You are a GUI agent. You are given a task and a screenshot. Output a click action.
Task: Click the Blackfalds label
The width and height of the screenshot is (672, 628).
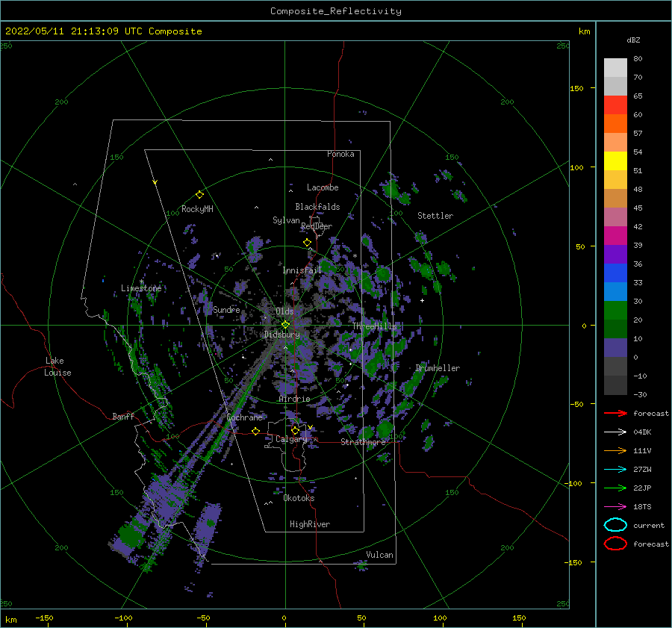click(317, 207)
